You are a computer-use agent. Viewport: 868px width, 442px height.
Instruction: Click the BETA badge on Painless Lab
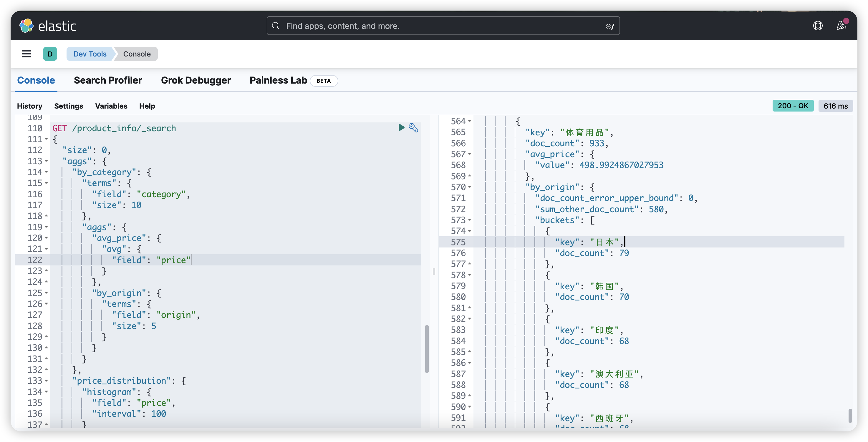click(324, 81)
